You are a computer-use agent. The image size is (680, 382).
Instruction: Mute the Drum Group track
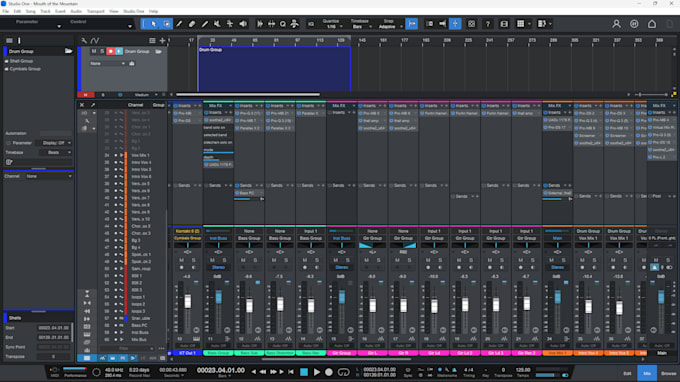click(94, 51)
